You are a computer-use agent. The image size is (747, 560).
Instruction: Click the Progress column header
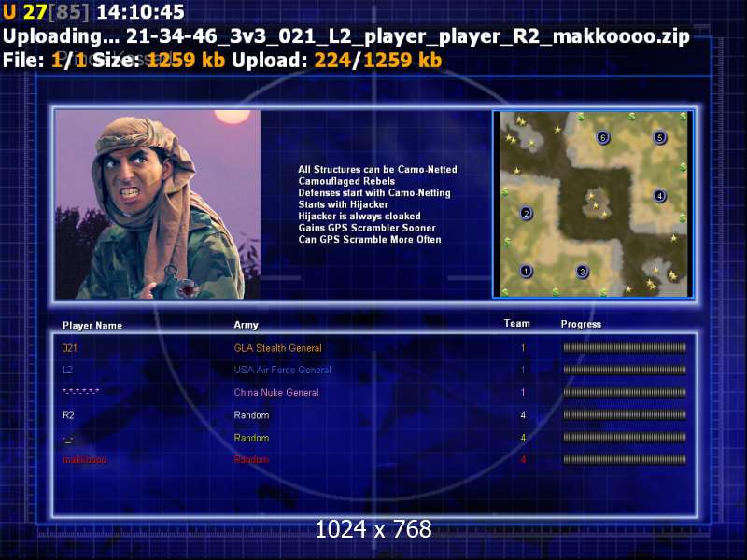point(581,324)
